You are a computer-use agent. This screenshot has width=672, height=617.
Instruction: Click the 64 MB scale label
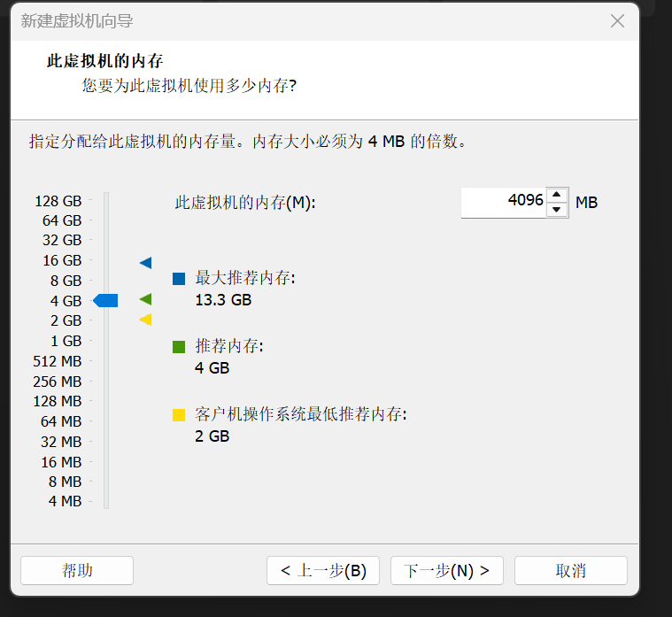click(x=61, y=421)
